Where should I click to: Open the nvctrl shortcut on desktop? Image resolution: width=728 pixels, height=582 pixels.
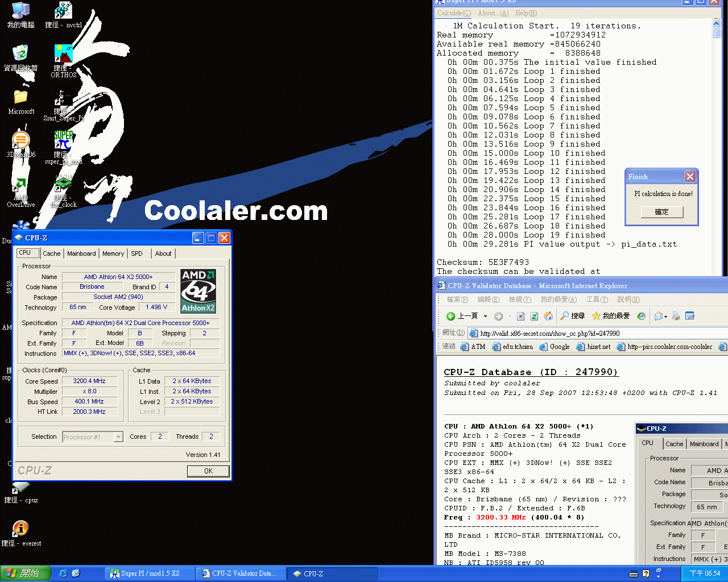coord(63,15)
